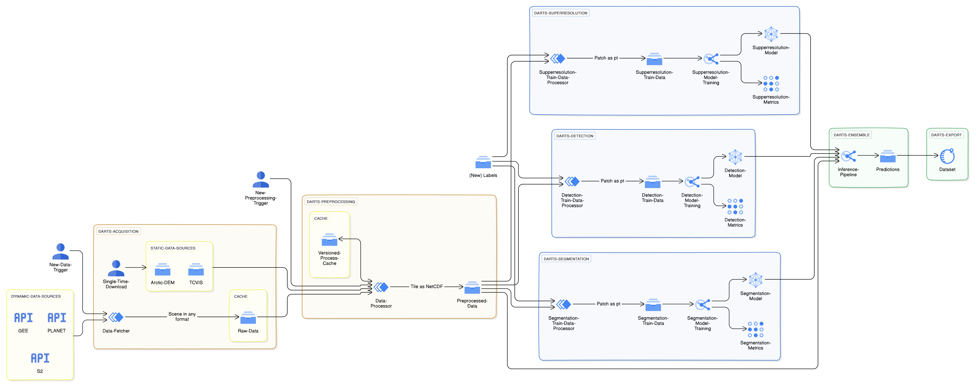
Task: Click the DYNAMIC-DATA-SOURCES group label
Action: pyautogui.click(x=36, y=296)
